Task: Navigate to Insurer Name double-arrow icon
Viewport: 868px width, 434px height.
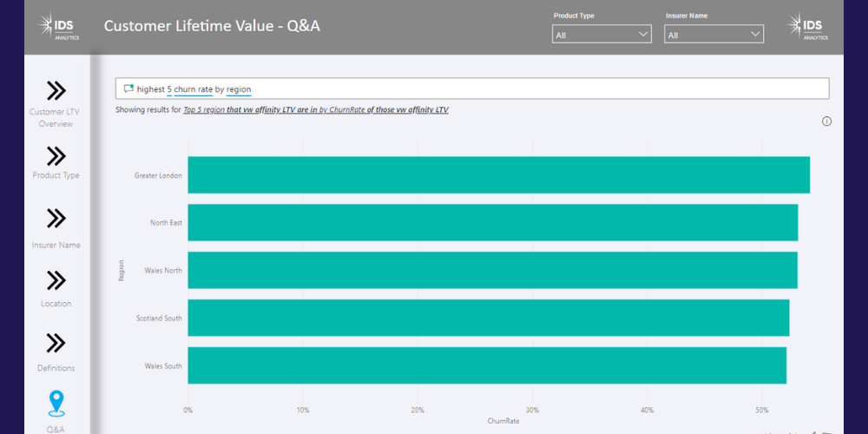Action: (56, 218)
